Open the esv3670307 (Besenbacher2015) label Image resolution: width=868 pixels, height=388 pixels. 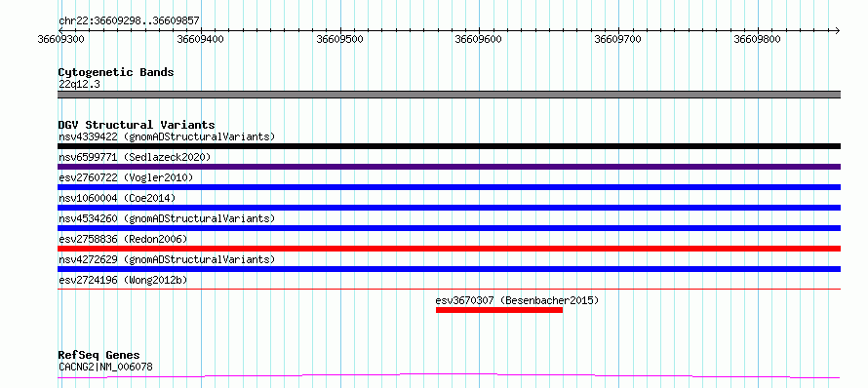click(x=517, y=300)
